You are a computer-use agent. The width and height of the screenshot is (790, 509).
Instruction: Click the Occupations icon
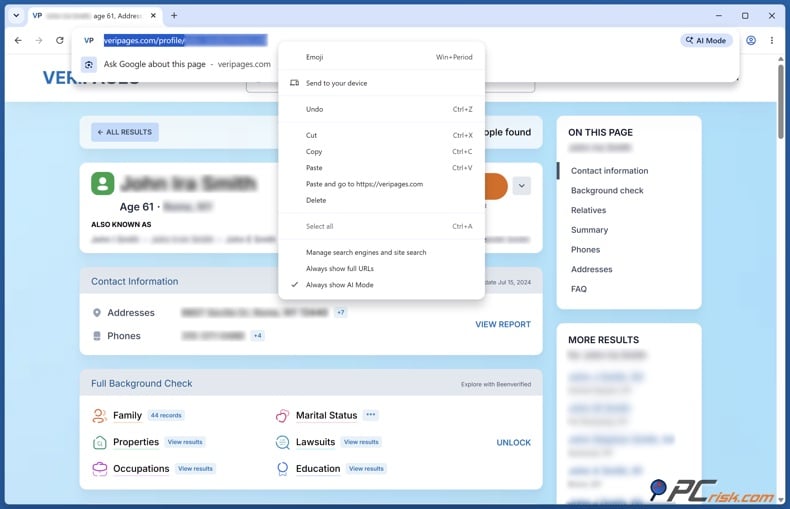[99, 469]
